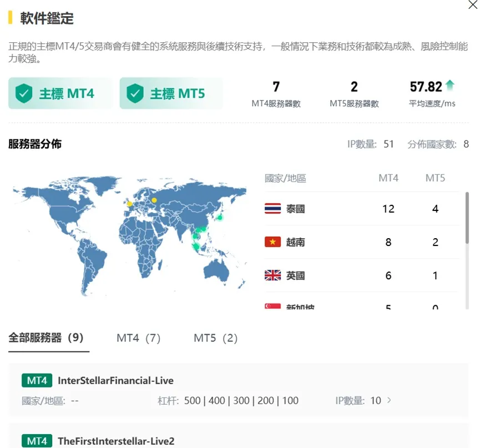Click the yellow dot over the UK on the map
This screenshot has width=480, height=448.
coord(129,204)
